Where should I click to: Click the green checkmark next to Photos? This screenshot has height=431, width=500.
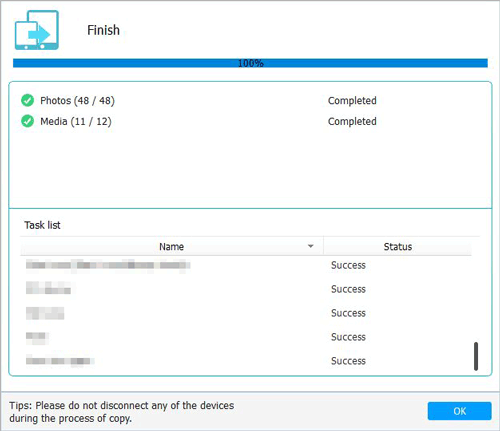pos(27,100)
